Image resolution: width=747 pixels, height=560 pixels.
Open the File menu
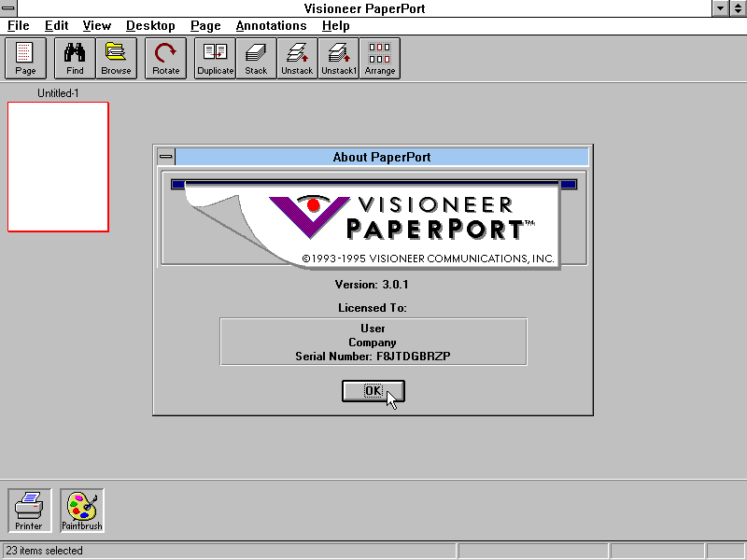[x=19, y=26]
